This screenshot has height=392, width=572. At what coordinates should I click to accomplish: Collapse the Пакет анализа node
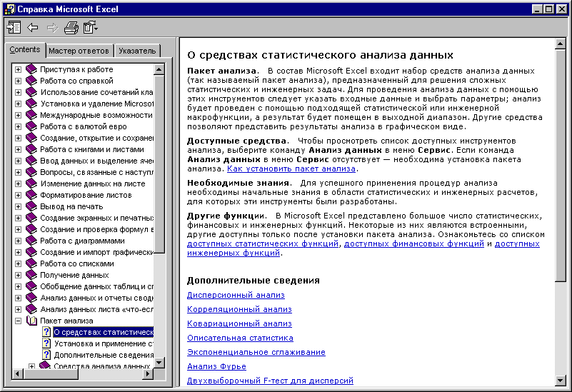[x=18, y=321]
